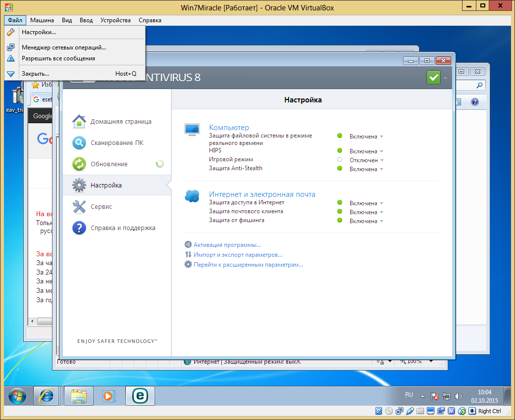Click the Компьютер monitor icon
Image resolution: width=515 pixels, height=420 pixels.
(192, 130)
